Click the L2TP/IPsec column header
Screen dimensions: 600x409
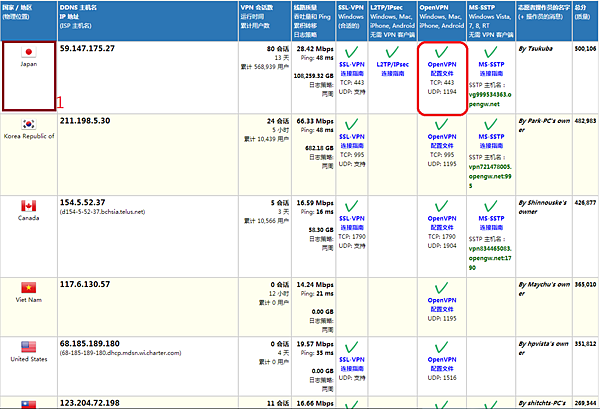coord(386,8)
